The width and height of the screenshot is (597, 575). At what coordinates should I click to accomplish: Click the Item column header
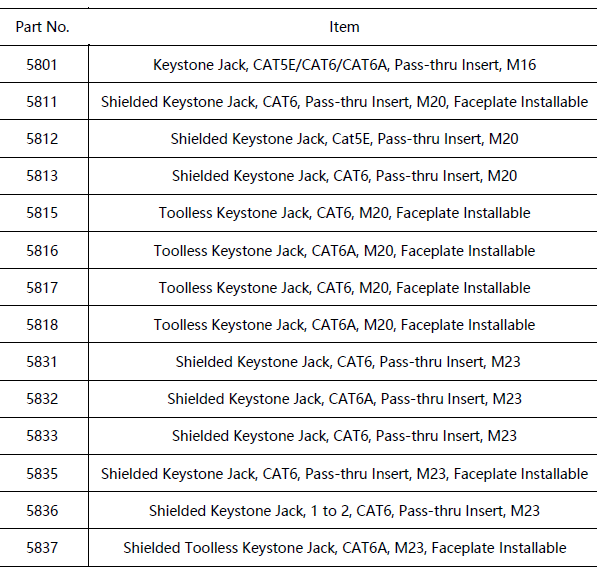[344, 27]
